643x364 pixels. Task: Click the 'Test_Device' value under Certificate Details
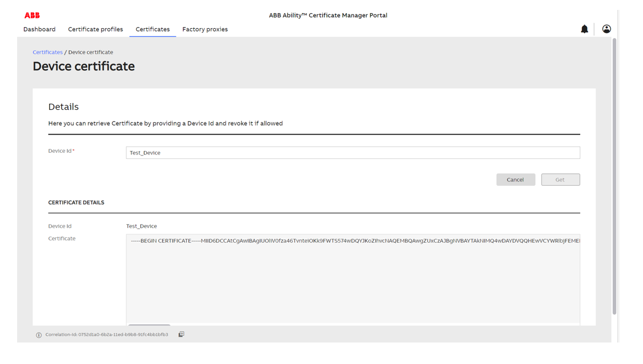tap(141, 226)
